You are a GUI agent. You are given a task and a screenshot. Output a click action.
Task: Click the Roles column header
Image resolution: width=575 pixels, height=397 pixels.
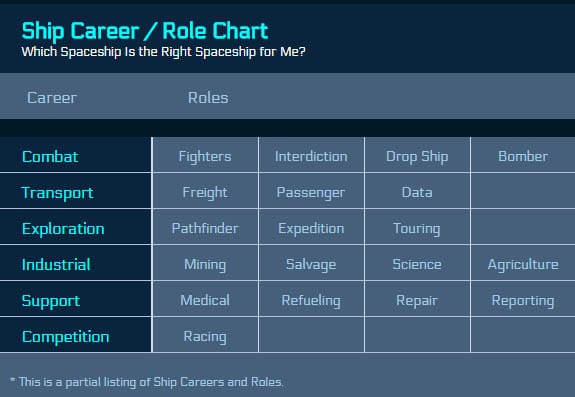(208, 98)
